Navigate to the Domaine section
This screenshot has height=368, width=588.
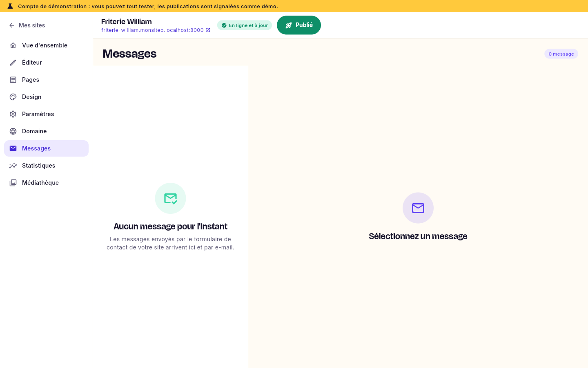coord(46,131)
